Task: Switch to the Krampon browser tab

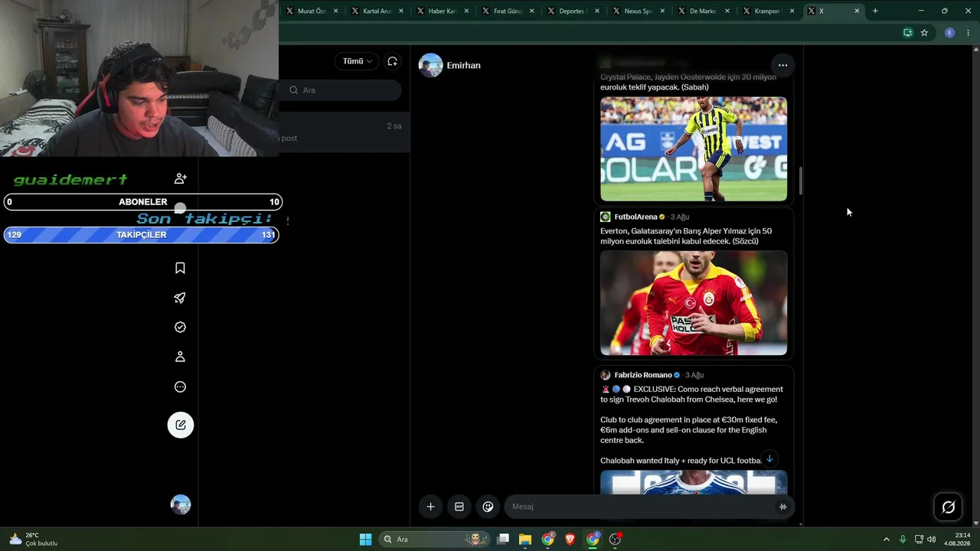Action: tap(768, 11)
